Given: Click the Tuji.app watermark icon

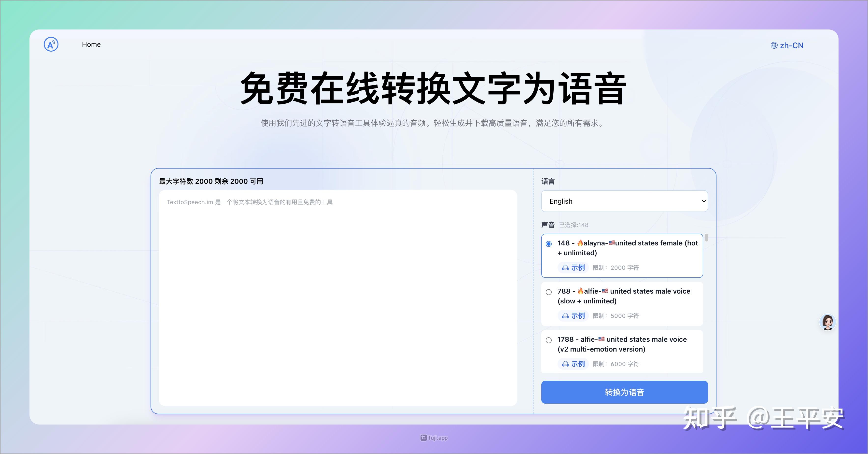Looking at the screenshot, I should [x=423, y=438].
